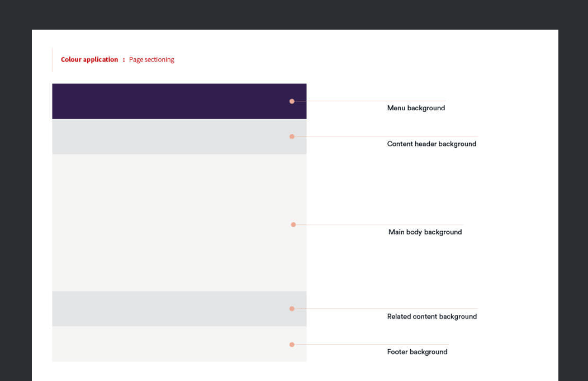
Task: Select the dot marker on the footer band
Action: click(292, 345)
